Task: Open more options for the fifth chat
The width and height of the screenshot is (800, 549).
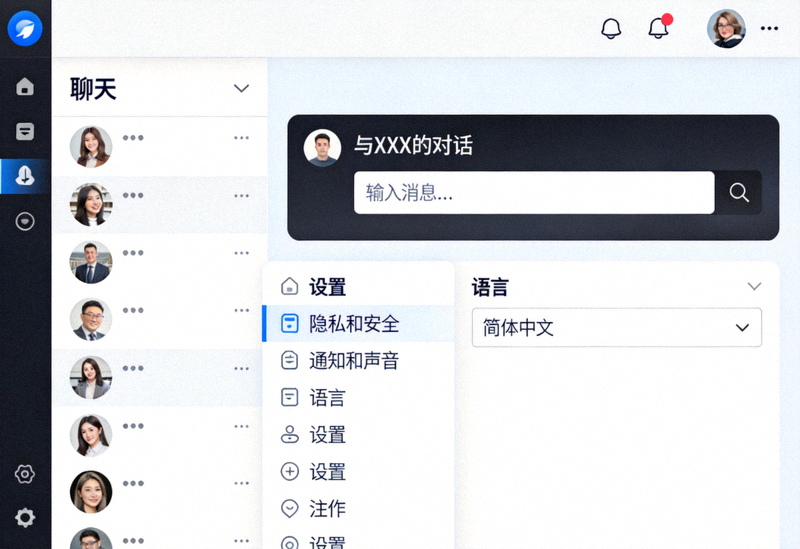Action: [241, 368]
